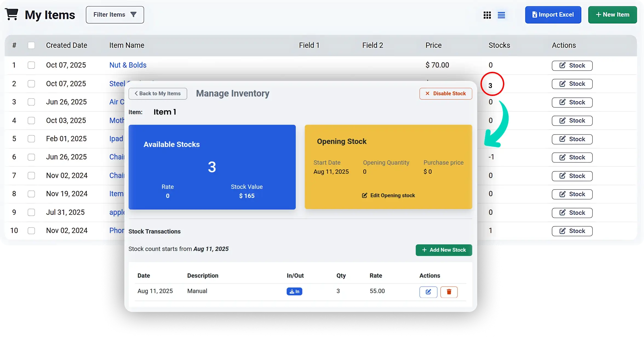The width and height of the screenshot is (644, 338).
Task: Check the checkbox for row 1
Action: point(32,65)
